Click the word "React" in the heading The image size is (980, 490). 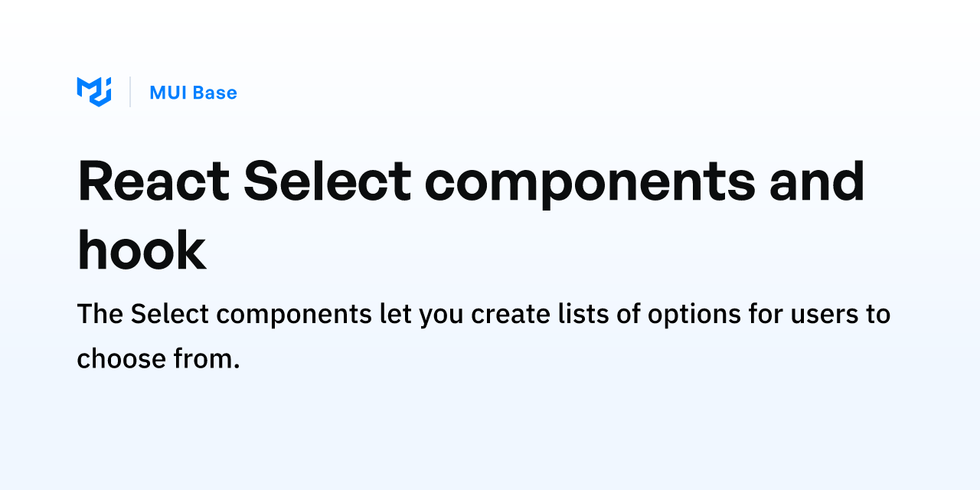coord(153,181)
